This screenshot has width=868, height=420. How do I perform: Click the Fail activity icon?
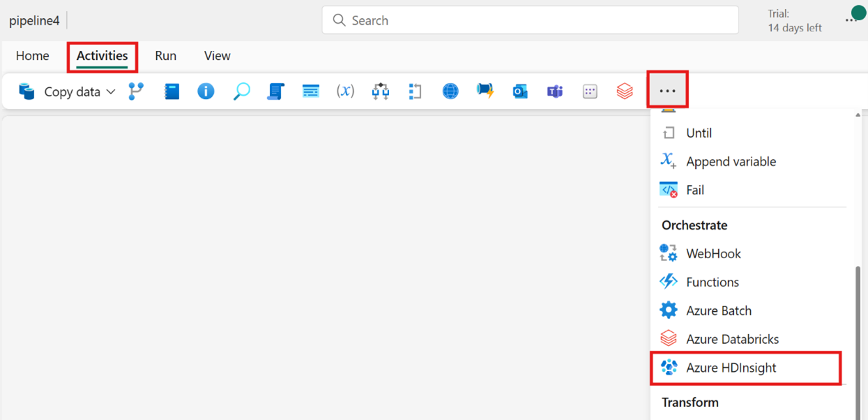point(669,190)
